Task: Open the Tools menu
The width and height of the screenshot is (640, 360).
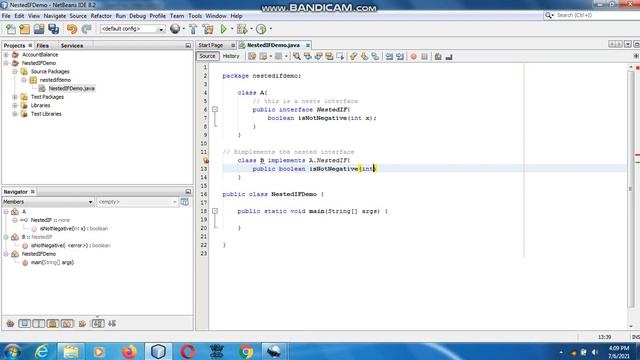Action: click(x=195, y=16)
